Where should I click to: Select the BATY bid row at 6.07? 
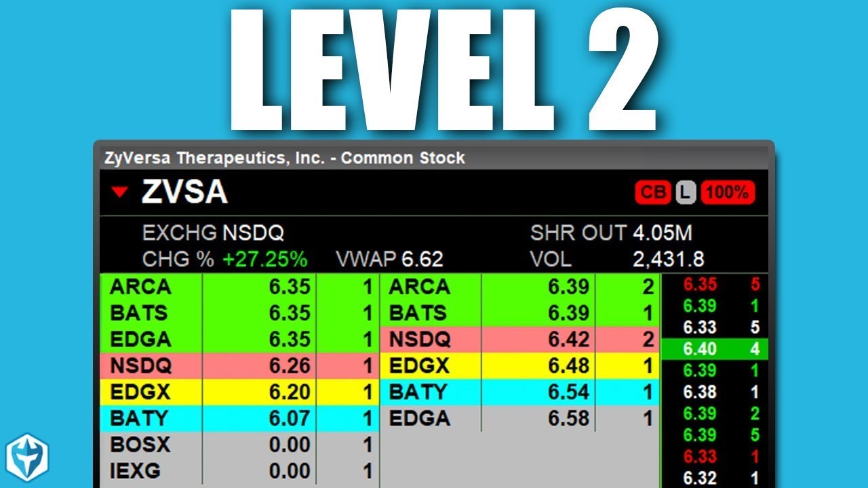pyautogui.click(x=239, y=419)
